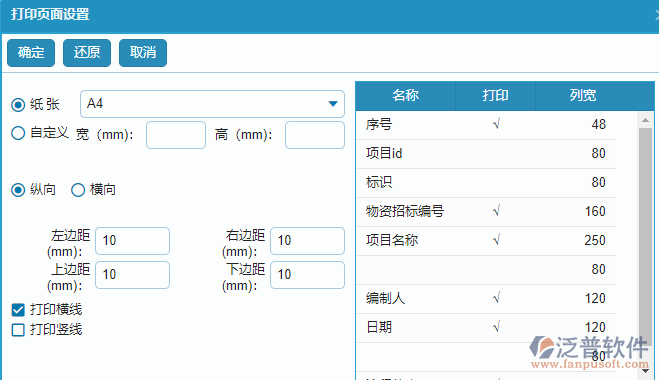Viewport: 659px width, 380px height.
Task: Click the scrollbar up arrow
Action: [x=646, y=121]
